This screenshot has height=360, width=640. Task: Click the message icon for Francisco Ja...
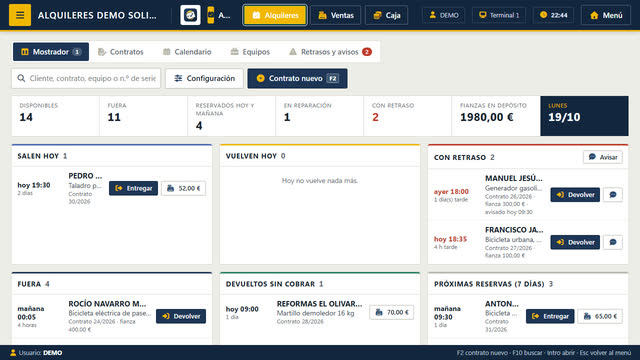coord(613,242)
